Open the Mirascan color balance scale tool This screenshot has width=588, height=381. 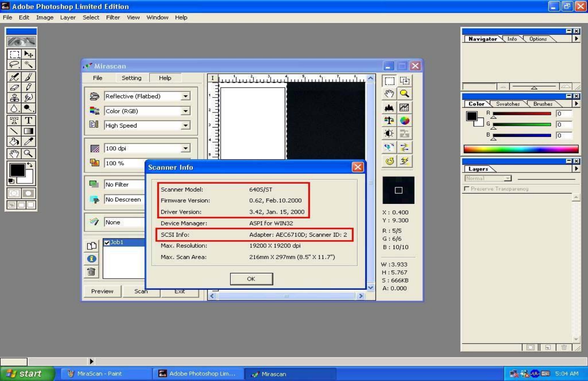coord(389,120)
